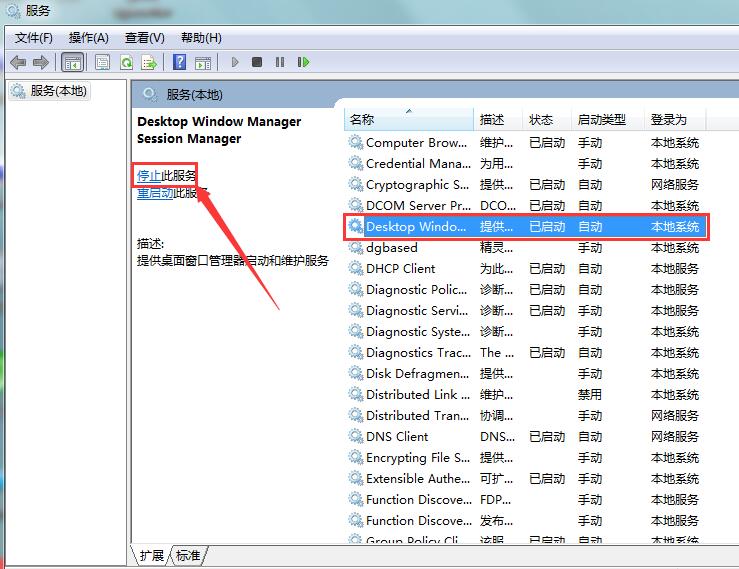Viewport: 739px width, 569px height.
Task: Click the Pause Service icon
Action: [x=280, y=62]
